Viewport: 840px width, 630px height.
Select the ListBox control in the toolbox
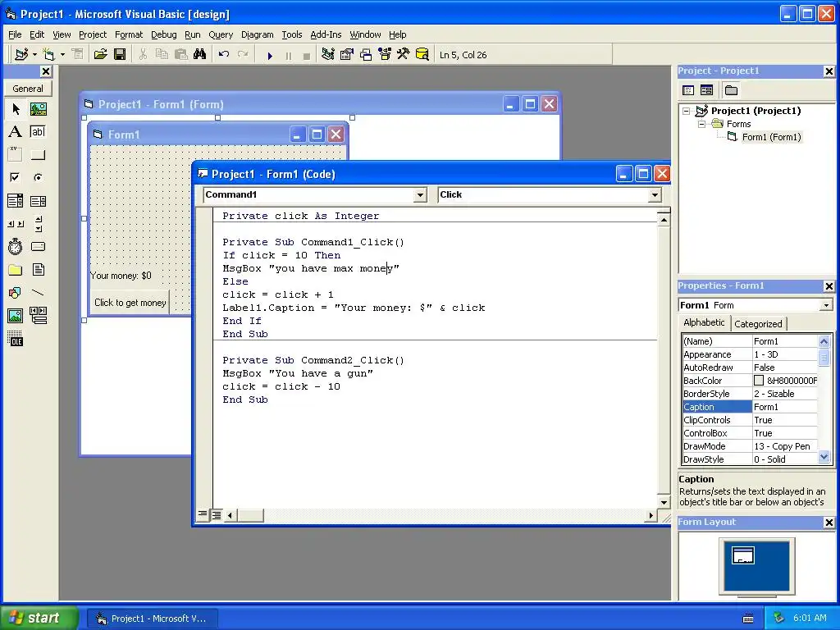point(38,201)
